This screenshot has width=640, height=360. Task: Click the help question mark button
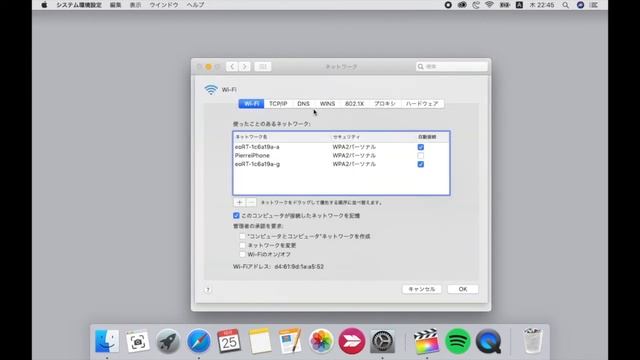208,290
